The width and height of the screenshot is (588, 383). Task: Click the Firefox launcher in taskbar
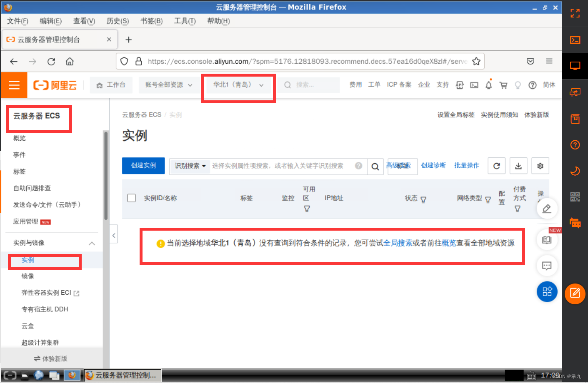point(72,376)
